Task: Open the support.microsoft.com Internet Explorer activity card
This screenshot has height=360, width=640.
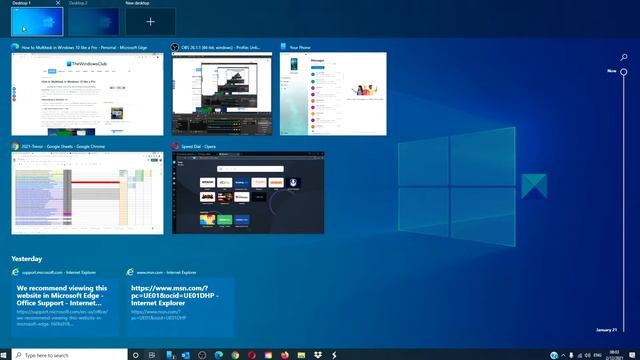Action: click(65, 307)
